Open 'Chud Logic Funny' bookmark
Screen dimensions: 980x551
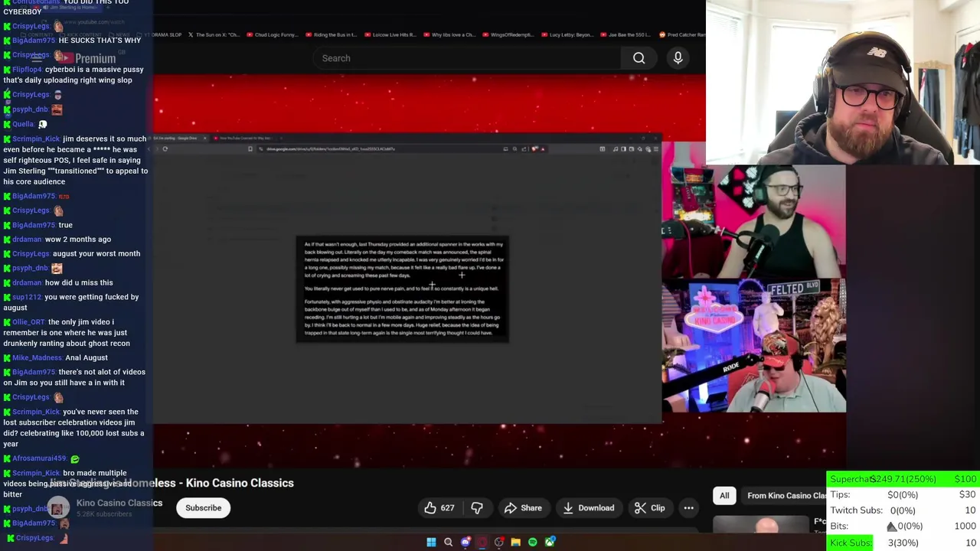pyautogui.click(x=271, y=34)
